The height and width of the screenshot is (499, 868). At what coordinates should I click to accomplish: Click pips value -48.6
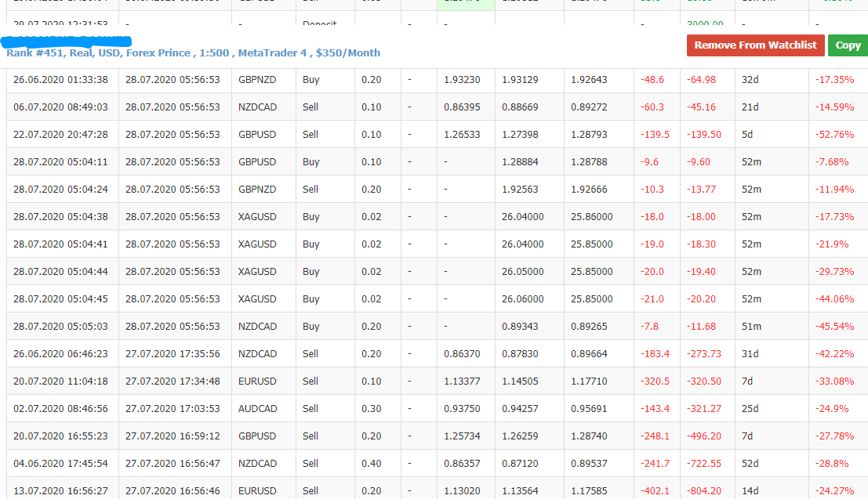click(x=652, y=80)
